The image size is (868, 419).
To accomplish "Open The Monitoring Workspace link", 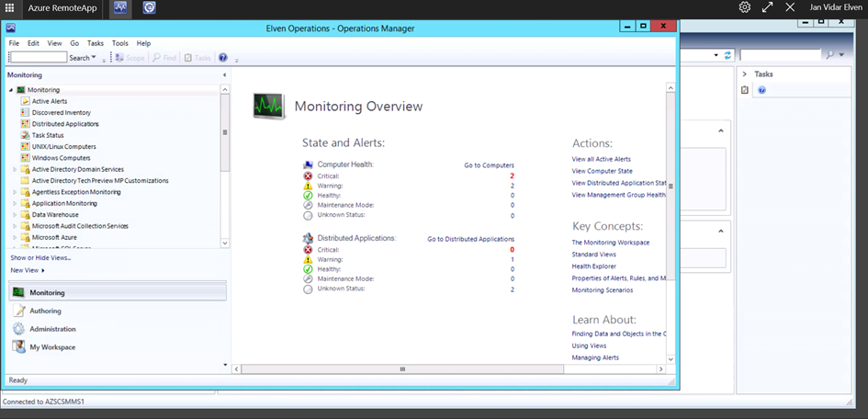I will 611,243.
